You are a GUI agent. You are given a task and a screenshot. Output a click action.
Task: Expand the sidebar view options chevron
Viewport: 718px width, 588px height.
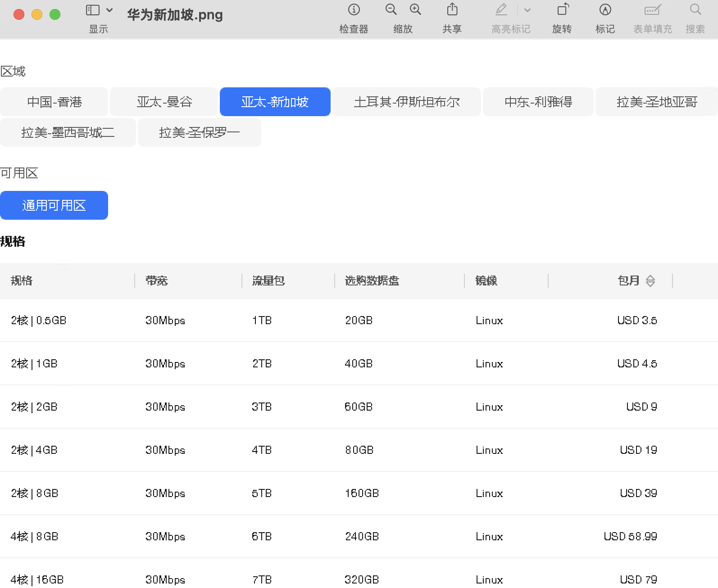(109, 10)
